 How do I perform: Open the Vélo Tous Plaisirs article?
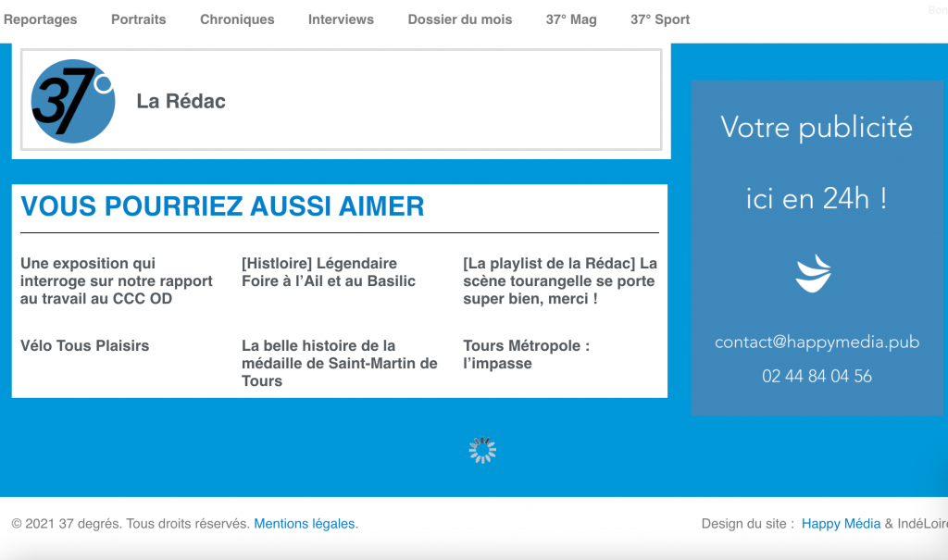click(85, 345)
